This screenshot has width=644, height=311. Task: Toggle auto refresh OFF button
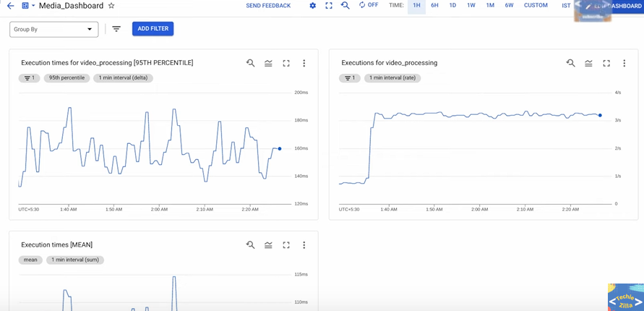point(369,5)
